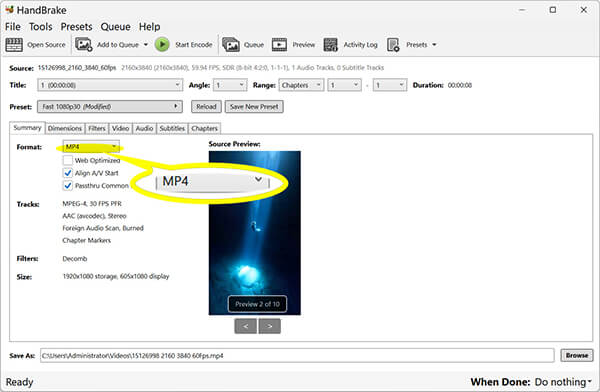
Task: Click the HandBrake app logo icon
Action: pos(10,9)
